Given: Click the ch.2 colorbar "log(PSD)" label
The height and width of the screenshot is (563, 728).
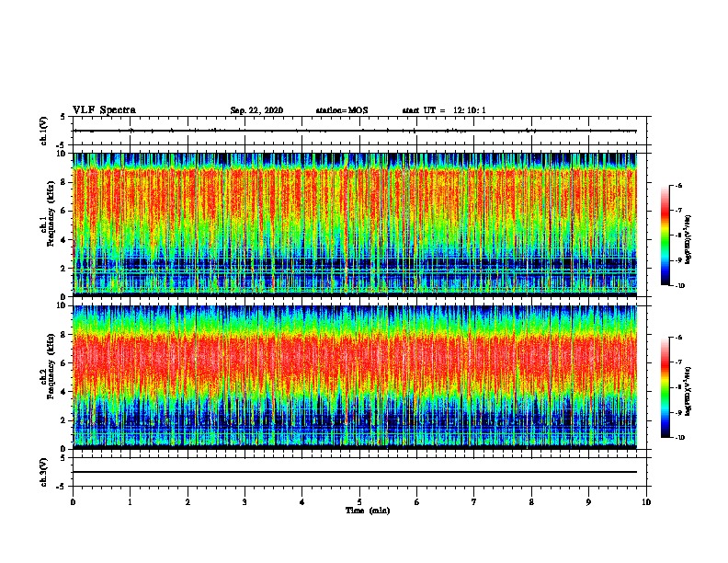Looking at the screenshot, I should click(x=688, y=391).
